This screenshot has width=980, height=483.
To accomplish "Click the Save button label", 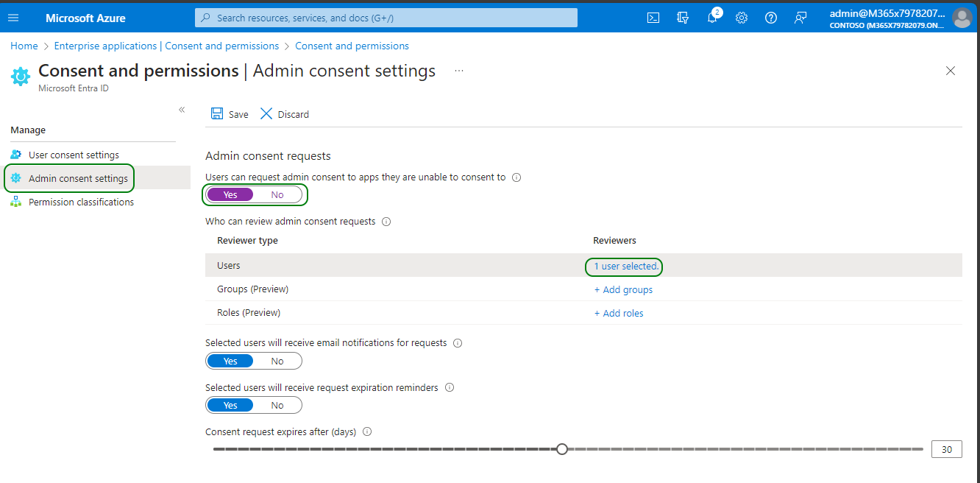I will coord(238,114).
